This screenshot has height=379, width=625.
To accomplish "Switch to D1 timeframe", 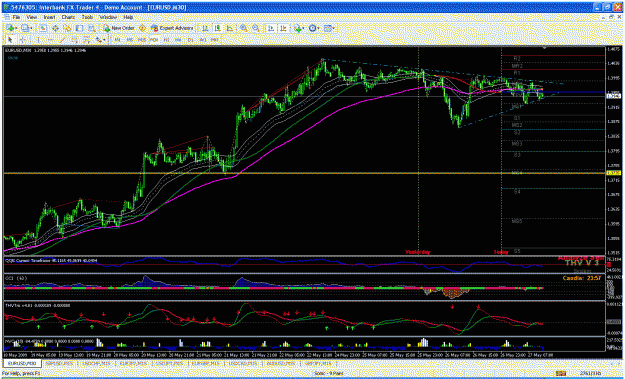I will (x=191, y=40).
